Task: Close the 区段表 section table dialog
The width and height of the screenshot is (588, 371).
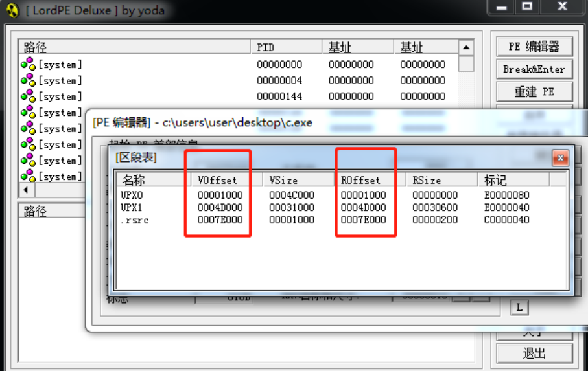Action: click(560, 157)
